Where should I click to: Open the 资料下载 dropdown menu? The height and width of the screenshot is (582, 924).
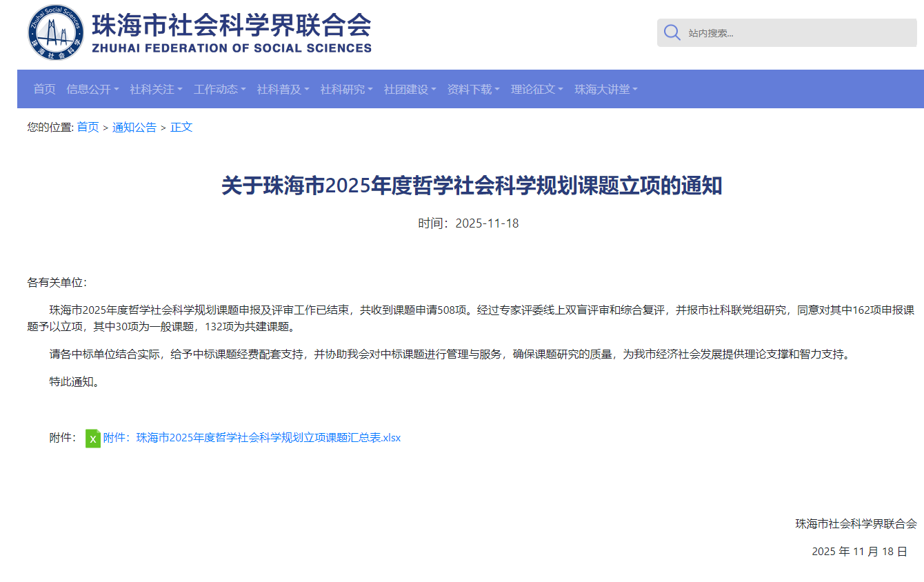tap(473, 89)
